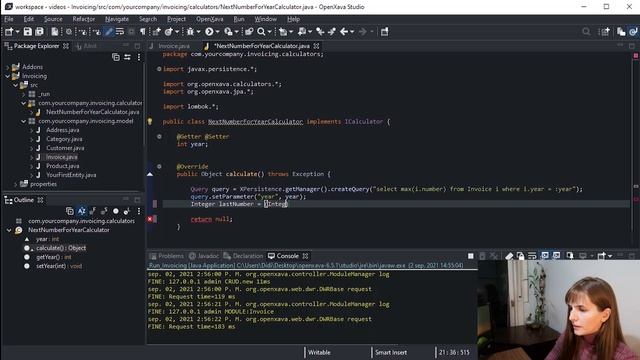Toggle Scroll Lock in Console

tap(520, 256)
